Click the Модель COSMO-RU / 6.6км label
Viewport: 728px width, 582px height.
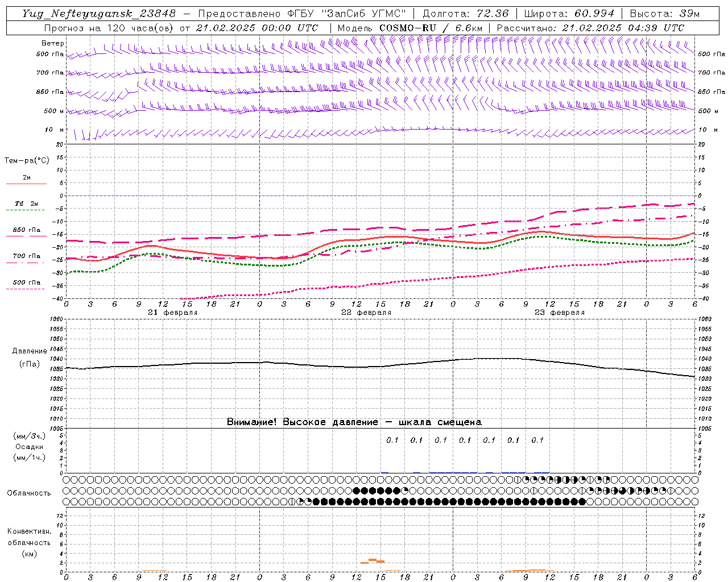[409, 28]
